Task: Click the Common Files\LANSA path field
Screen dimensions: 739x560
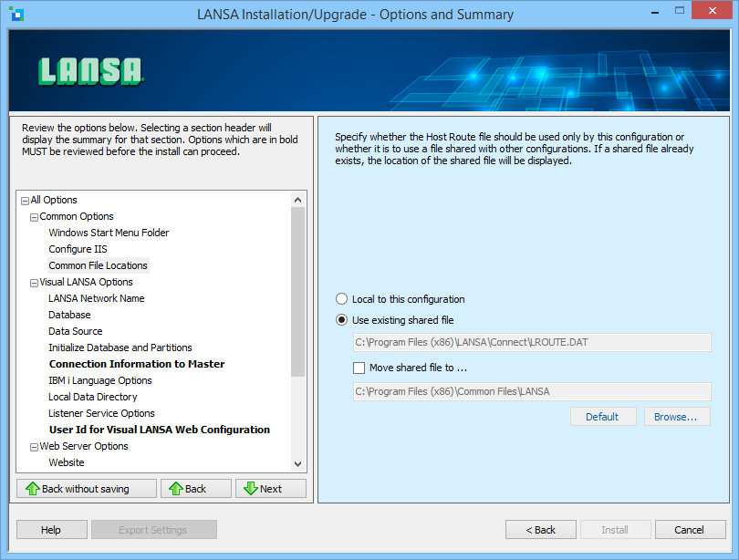Action: tap(532, 391)
